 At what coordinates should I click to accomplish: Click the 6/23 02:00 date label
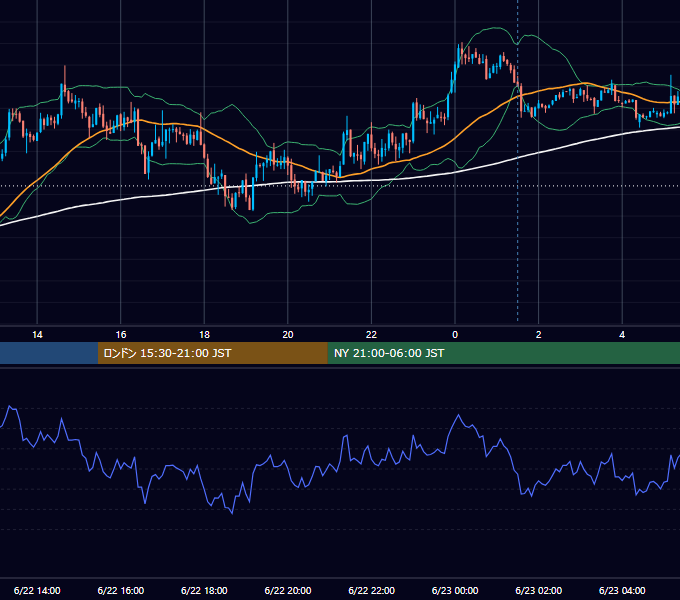[x=538, y=590]
